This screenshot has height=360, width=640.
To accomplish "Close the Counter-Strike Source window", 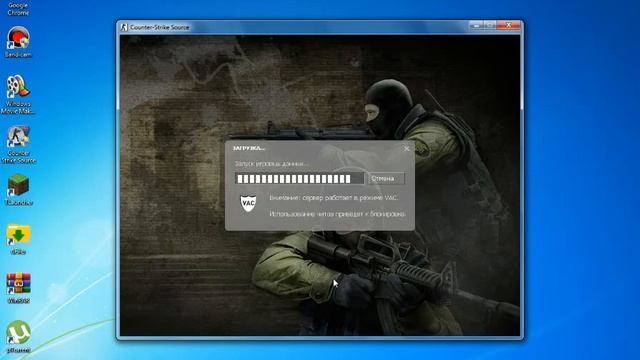I will [x=509, y=26].
